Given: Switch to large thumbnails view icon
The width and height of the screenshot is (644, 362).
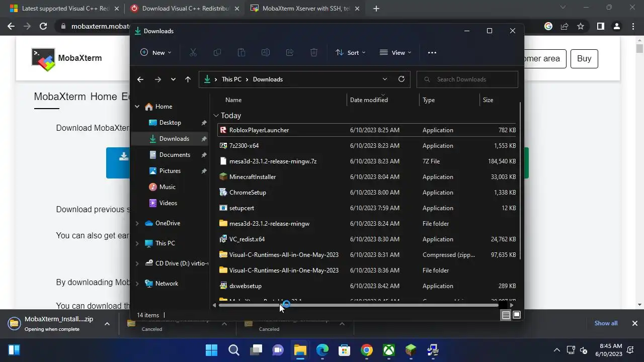Looking at the screenshot, I should click(x=516, y=315).
